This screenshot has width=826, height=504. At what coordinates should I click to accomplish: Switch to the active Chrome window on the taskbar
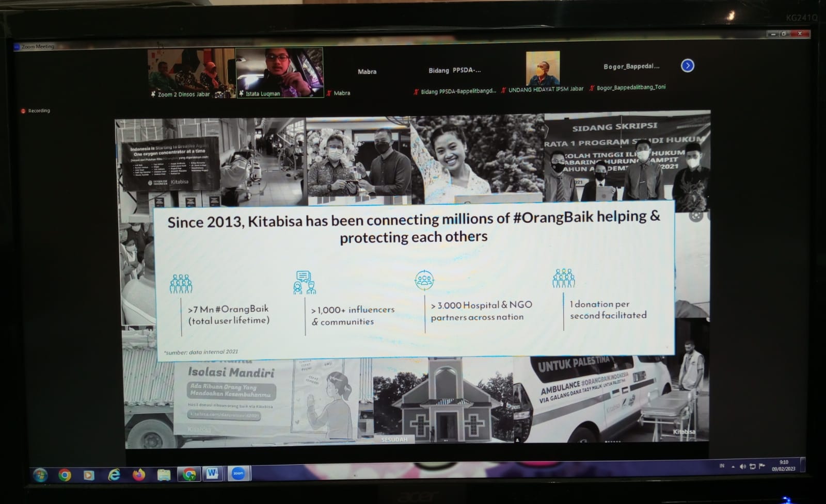coord(189,474)
